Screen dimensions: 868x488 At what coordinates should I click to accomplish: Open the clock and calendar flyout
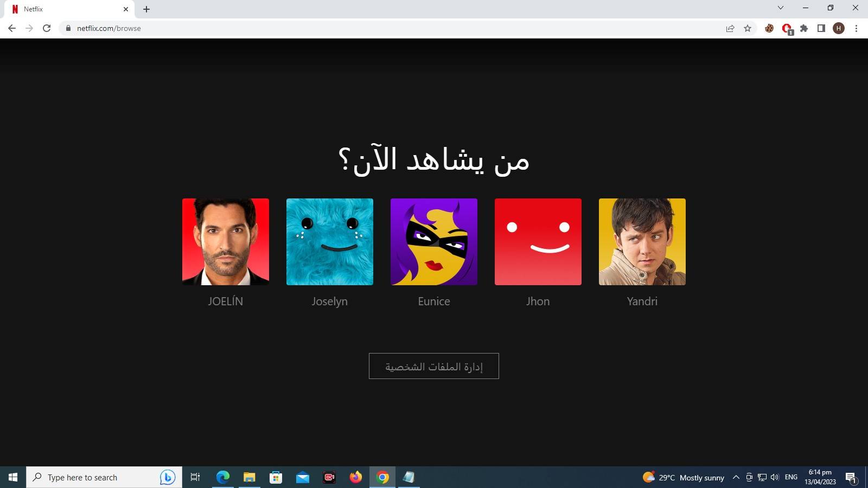(820, 477)
